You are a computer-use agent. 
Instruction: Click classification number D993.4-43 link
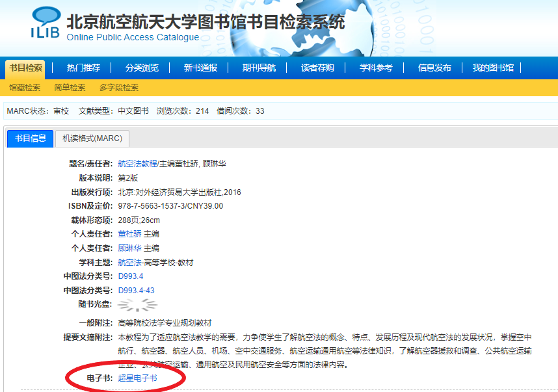[x=136, y=291]
